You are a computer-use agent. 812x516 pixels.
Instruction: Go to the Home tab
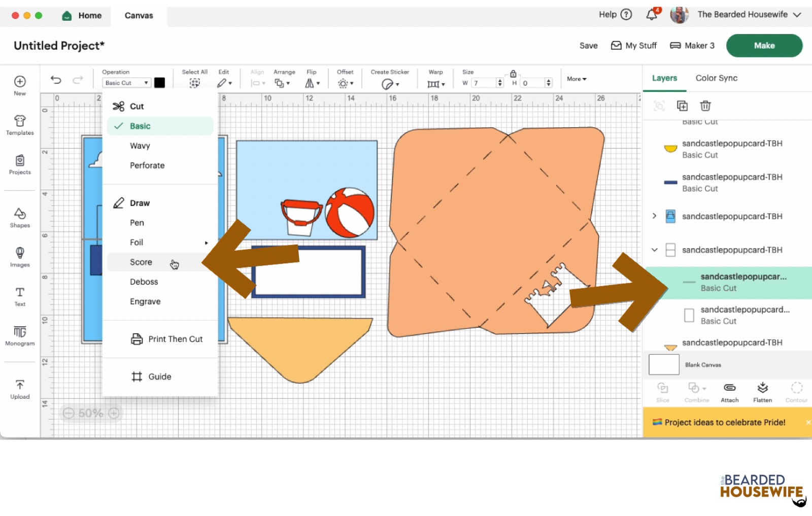(82, 16)
